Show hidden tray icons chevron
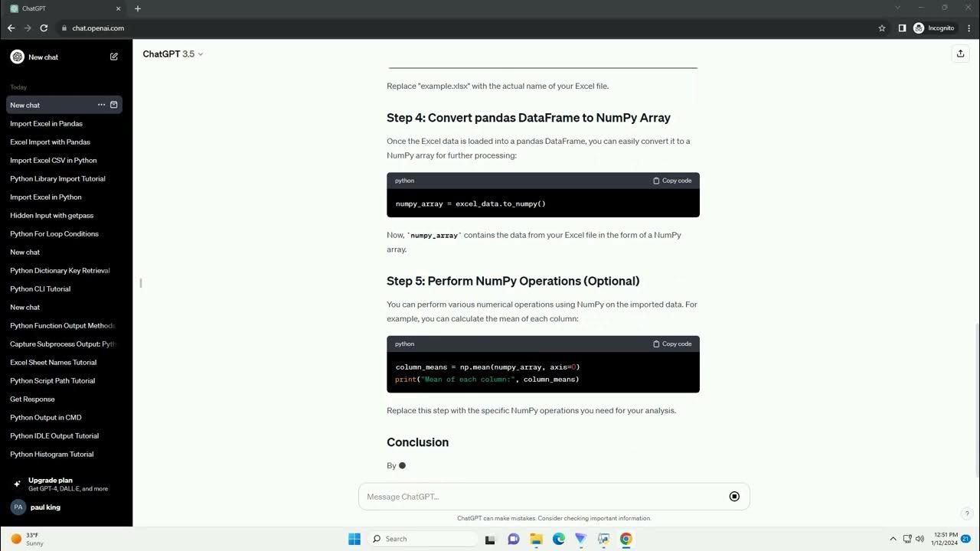The width and height of the screenshot is (980, 551). click(893, 539)
